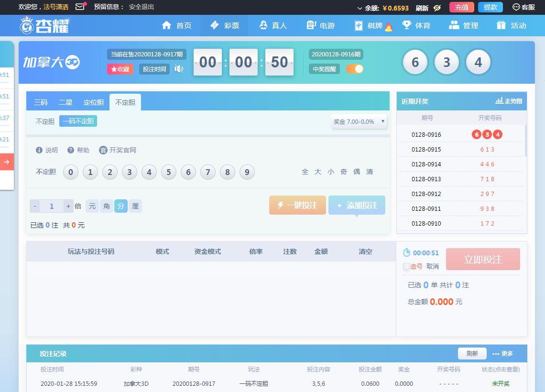Select number ball 0
The image size is (545, 392).
click(x=71, y=172)
